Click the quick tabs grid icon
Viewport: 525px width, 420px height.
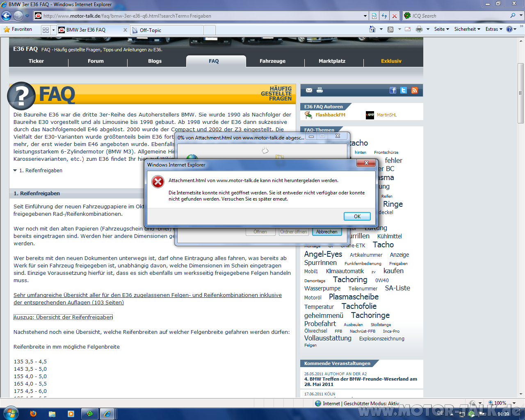tap(46, 30)
